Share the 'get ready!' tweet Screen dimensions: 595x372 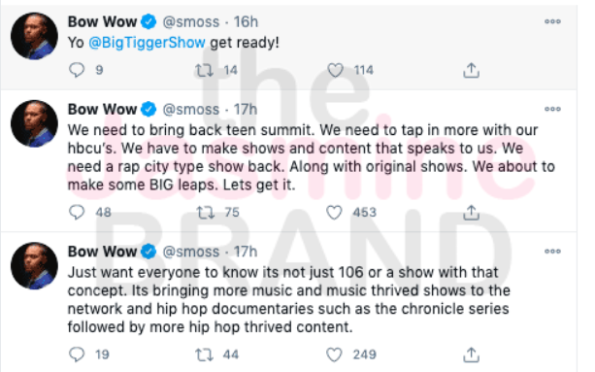(471, 70)
